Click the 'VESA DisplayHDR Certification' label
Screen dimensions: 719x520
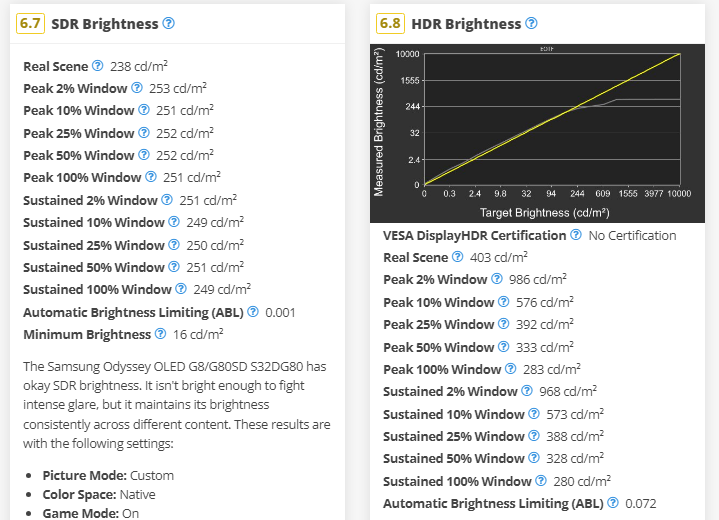[475, 235]
